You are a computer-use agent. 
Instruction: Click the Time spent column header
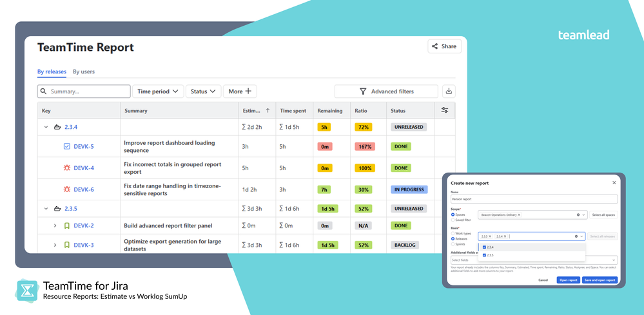pos(293,111)
